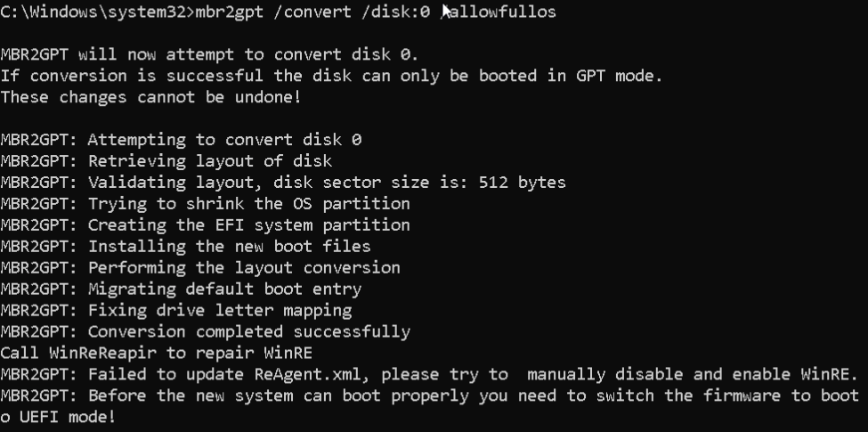Click 'Retrieving layout of disk' line

click(210, 161)
